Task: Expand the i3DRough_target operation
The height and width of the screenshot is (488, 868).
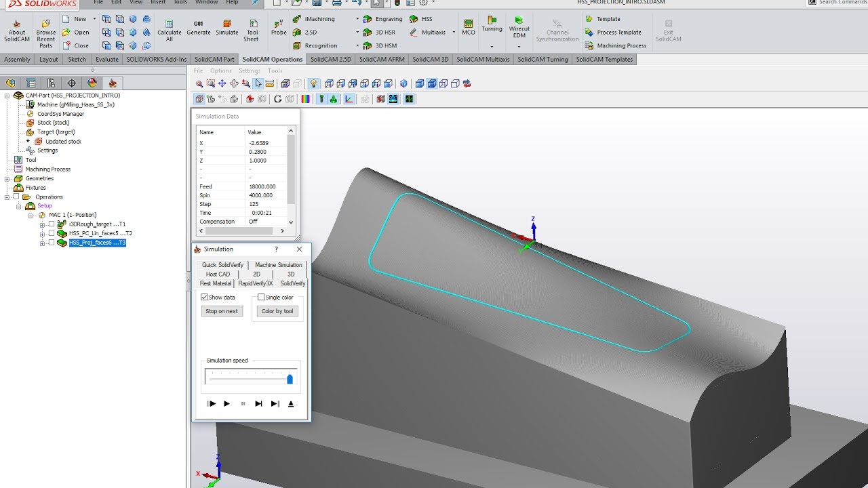Action: point(42,224)
